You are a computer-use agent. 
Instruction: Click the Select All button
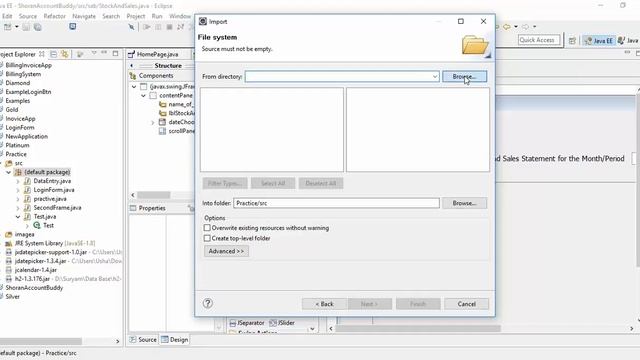tap(273, 183)
